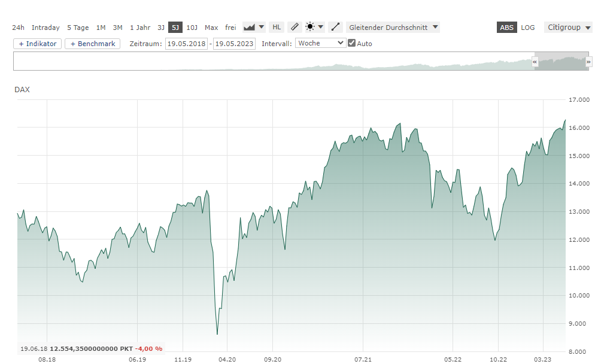Image resolution: width=595 pixels, height=364 pixels.
Task: Select the 3J time range
Action: [161, 28]
